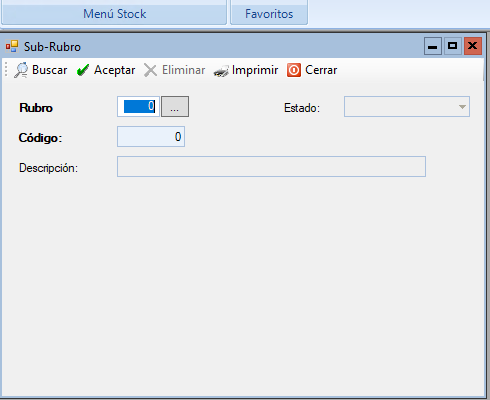
Task: Maximize the Sub-Rubro window
Action: 453,46
